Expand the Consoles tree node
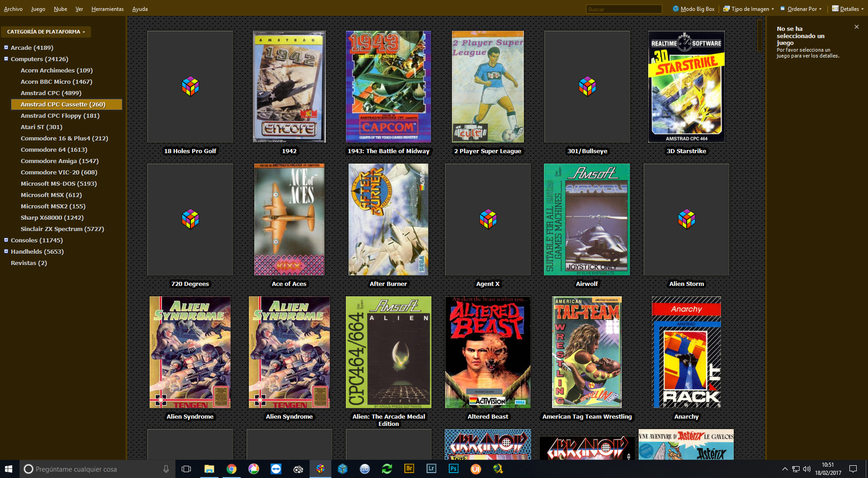 6,240
